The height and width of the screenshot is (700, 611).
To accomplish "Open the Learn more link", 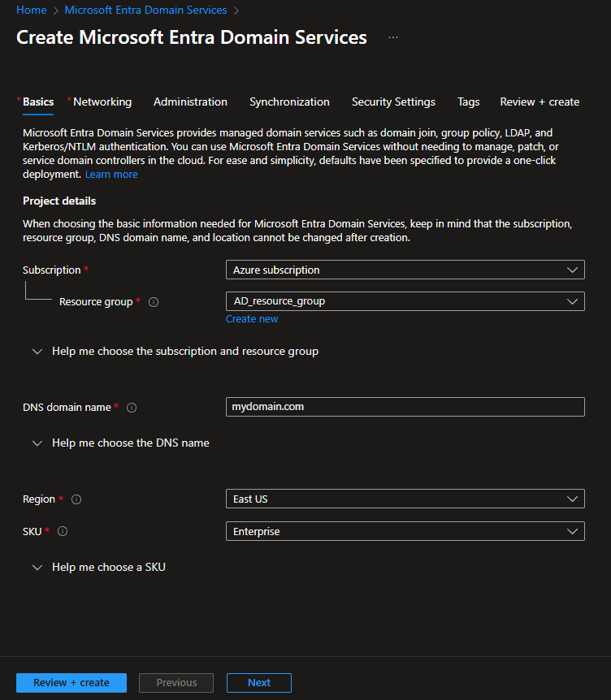I will [111, 175].
